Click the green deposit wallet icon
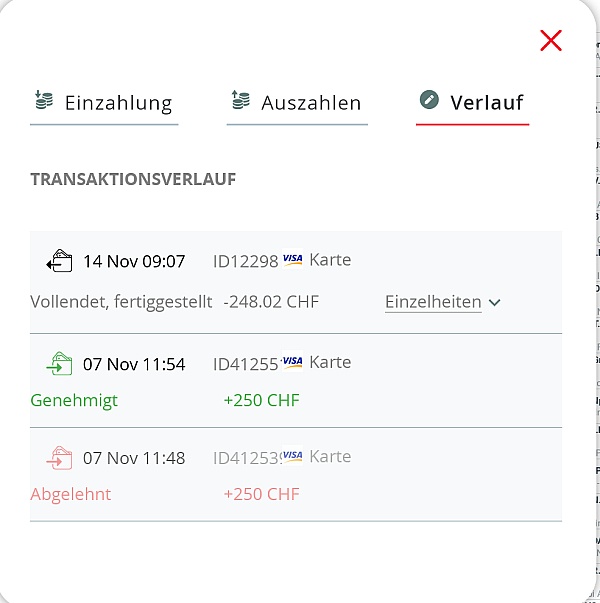Screen dimensions: 600x603 tap(60, 364)
